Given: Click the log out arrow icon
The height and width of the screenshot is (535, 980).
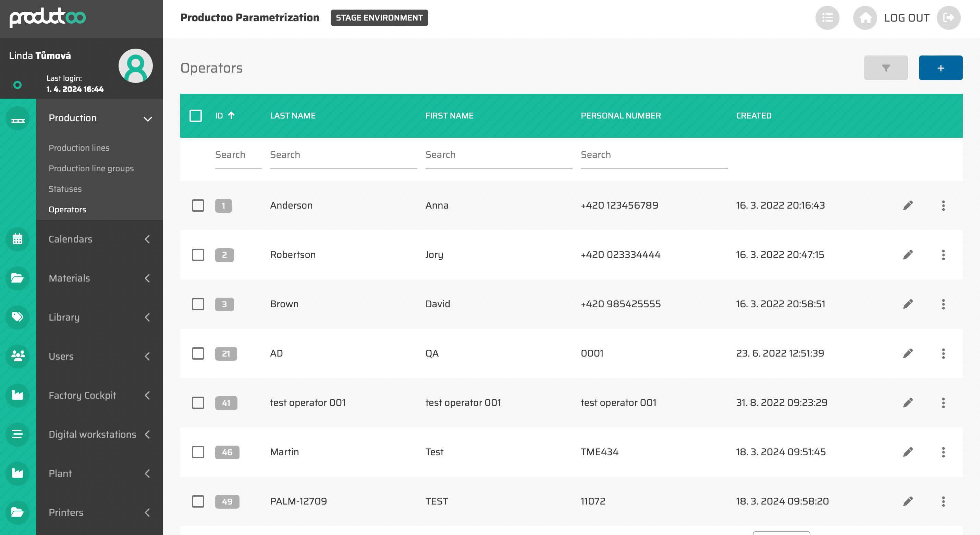Looking at the screenshot, I should (948, 18).
